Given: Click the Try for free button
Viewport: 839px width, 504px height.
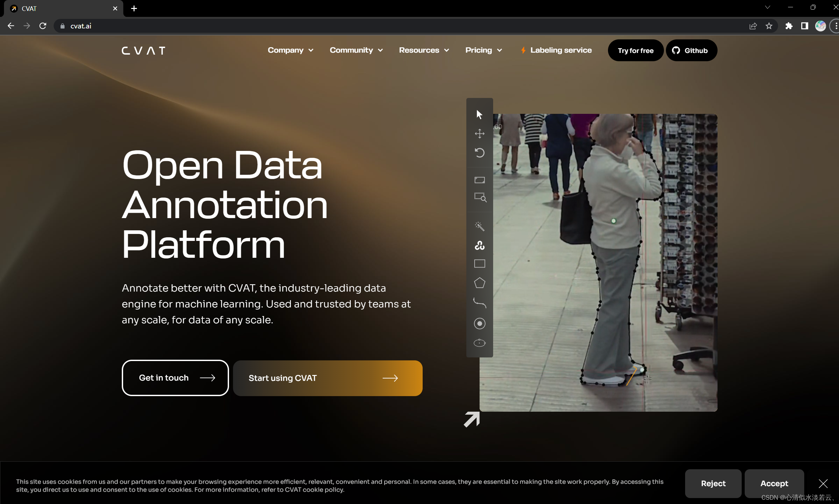Looking at the screenshot, I should [x=635, y=50].
